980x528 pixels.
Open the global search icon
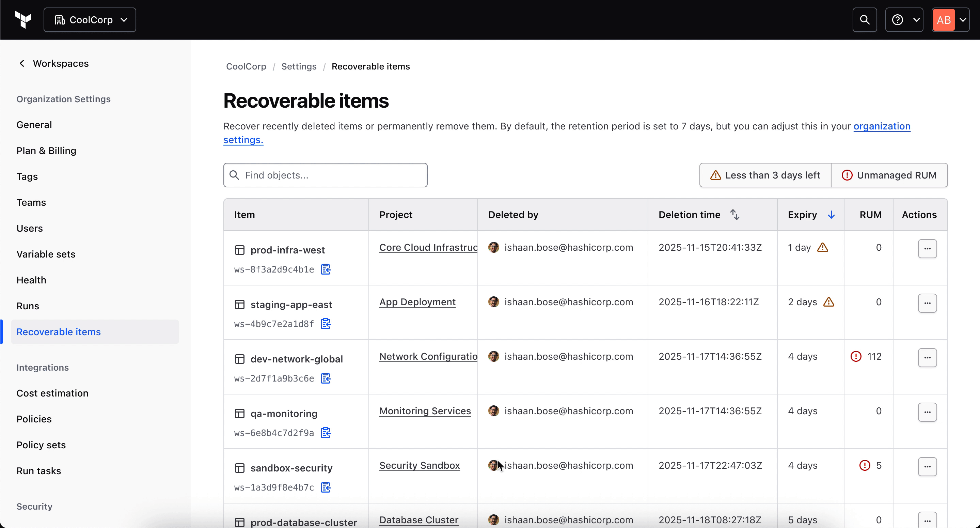click(864, 20)
